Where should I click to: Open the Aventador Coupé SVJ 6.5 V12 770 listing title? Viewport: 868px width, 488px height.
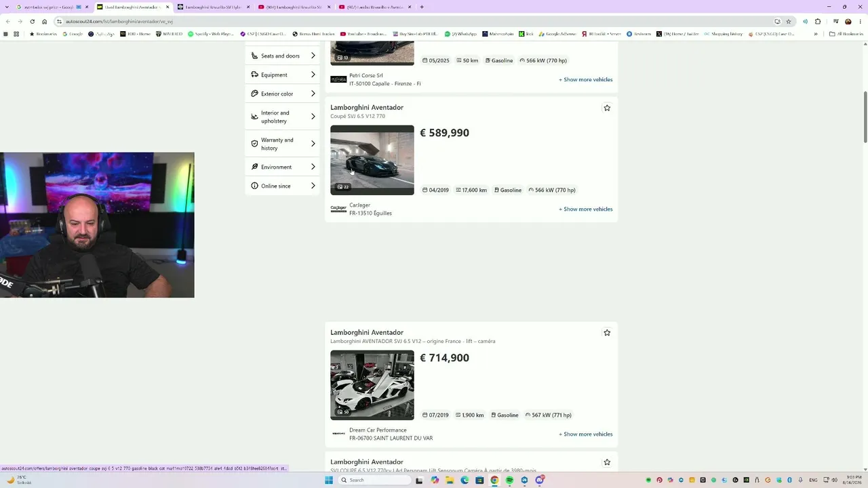tap(367, 107)
